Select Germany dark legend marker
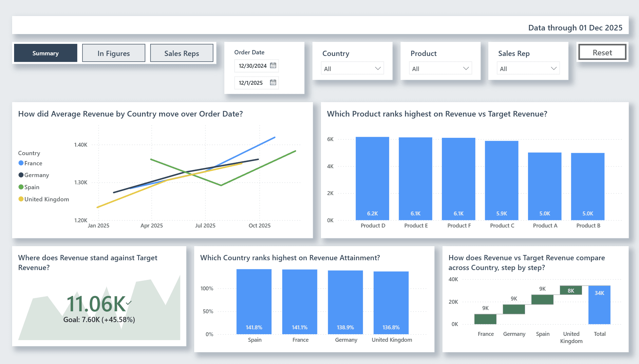Screen dimensions: 639x364 coord(21,175)
